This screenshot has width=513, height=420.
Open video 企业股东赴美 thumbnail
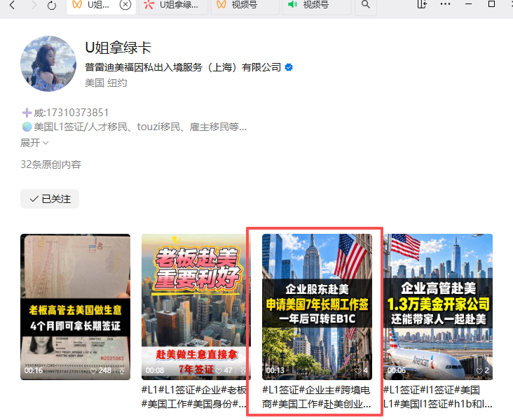(x=317, y=307)
